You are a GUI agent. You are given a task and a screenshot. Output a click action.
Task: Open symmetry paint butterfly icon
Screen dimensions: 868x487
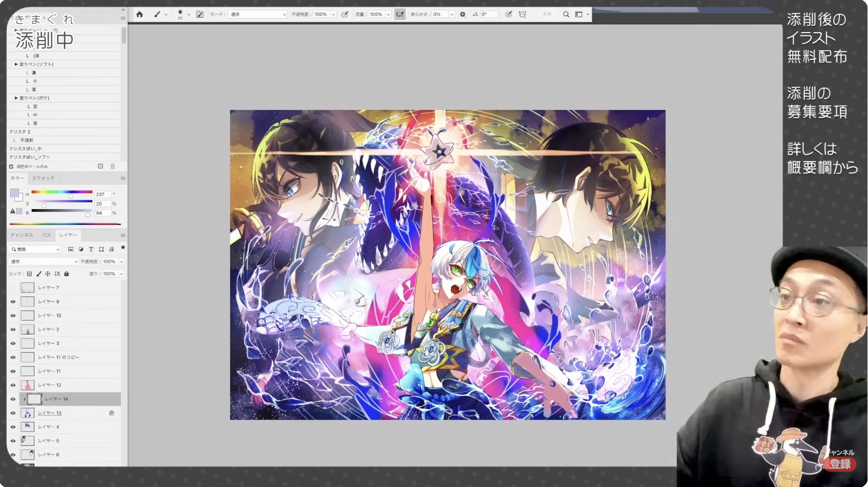(x=523, y=14)
